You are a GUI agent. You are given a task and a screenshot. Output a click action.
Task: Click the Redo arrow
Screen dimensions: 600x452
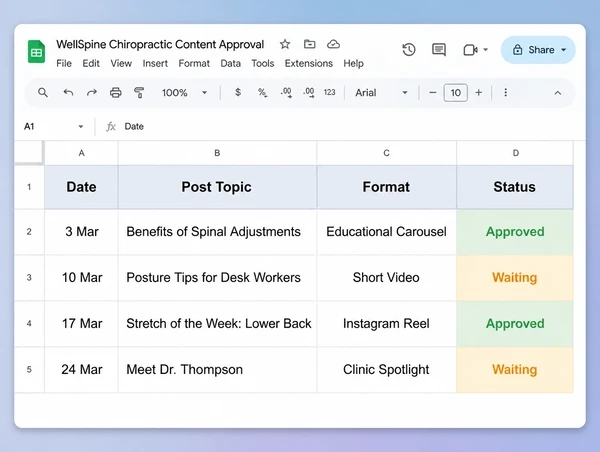pyautogui.click(x=92, y=93)
